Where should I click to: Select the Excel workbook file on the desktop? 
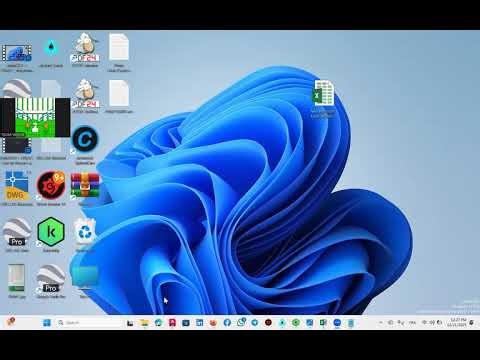pyautogui.click(x=323, y=93)
